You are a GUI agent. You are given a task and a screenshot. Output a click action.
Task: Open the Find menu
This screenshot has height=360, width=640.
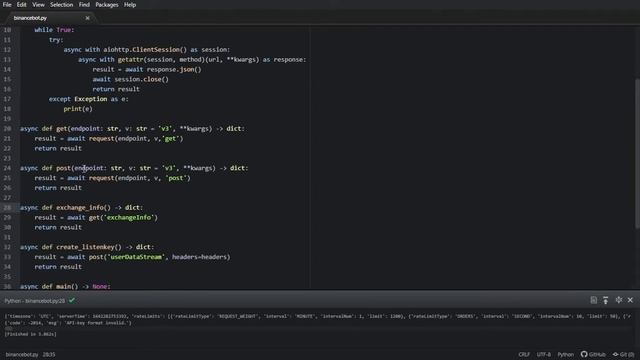(84, 5)
